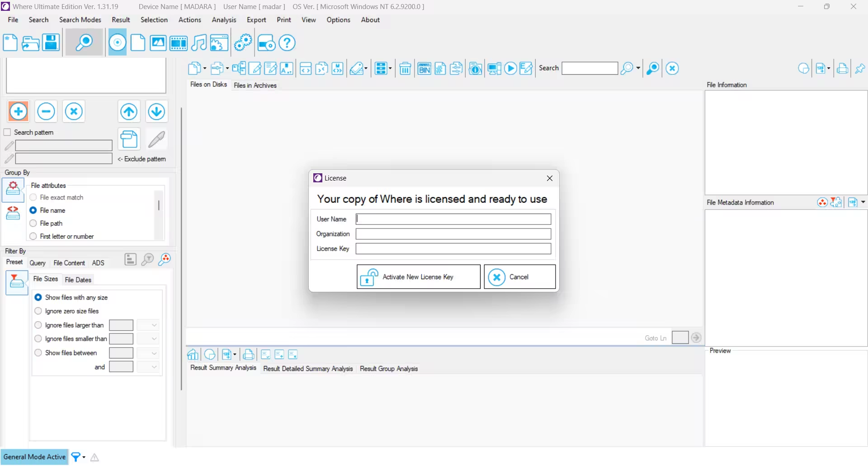This screenshot has width=868, height=466.
Task: Select Show files with any size
Action: [x=38, y=297]
